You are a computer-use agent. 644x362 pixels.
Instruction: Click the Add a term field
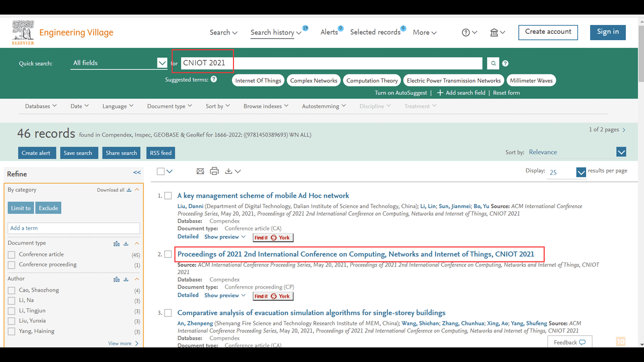tap(73, 228)
